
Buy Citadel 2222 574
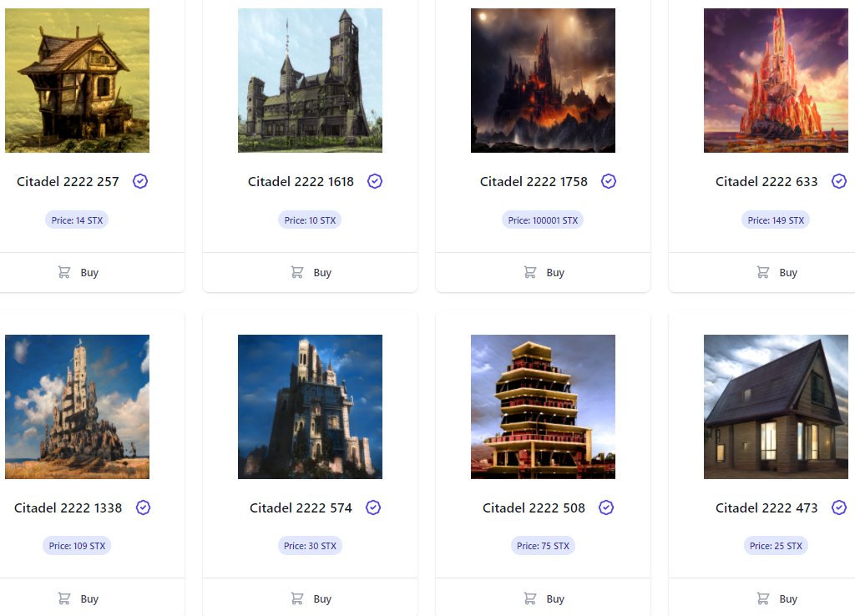(x=311, y=598)
